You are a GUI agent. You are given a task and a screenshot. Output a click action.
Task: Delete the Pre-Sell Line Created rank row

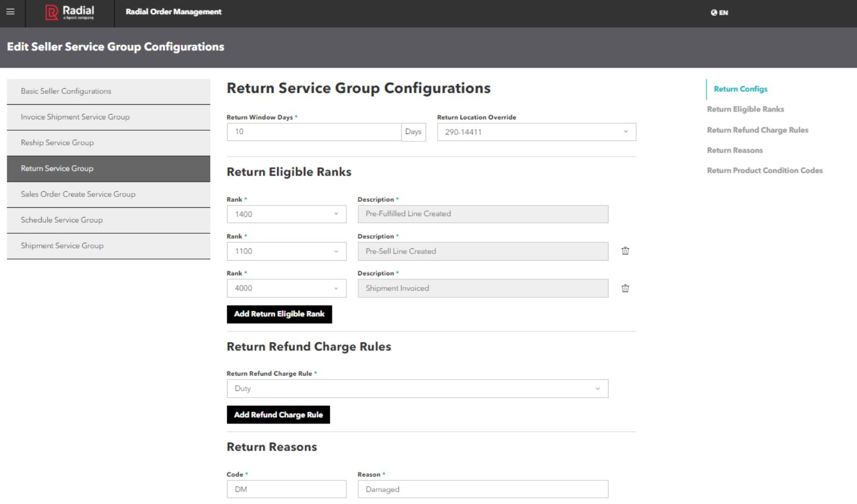click(625, 251)
